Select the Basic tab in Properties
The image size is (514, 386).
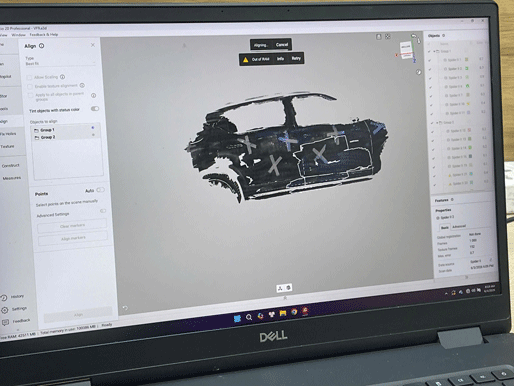click(x=445, y=228)
